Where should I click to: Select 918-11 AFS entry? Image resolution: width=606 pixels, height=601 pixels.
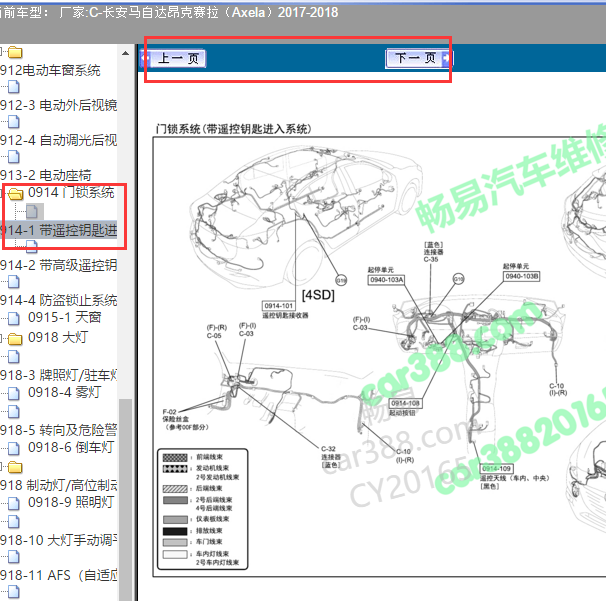pos(58,575)
